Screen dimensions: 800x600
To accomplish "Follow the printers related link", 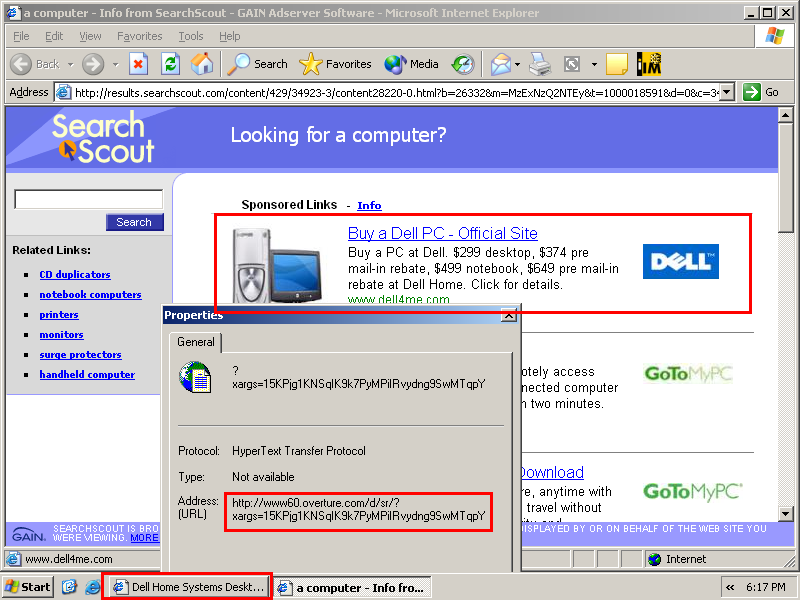I will [x=59, y=315].
